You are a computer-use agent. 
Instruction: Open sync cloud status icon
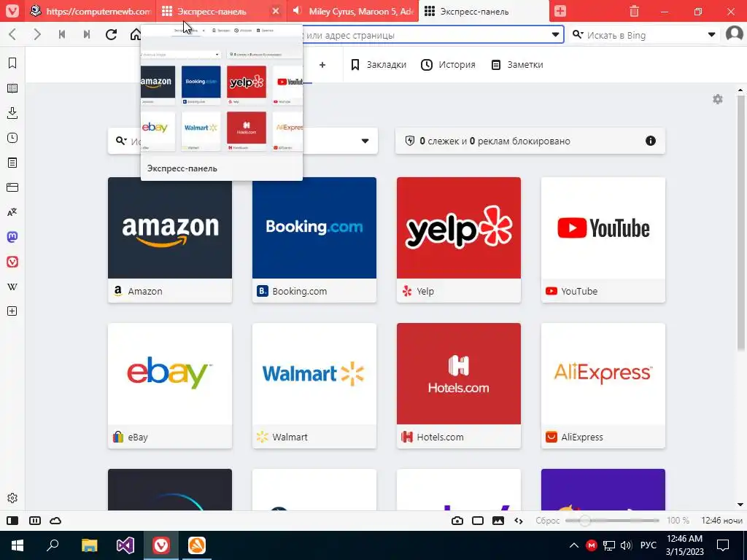pyautogui.click(x=55, y=521)
